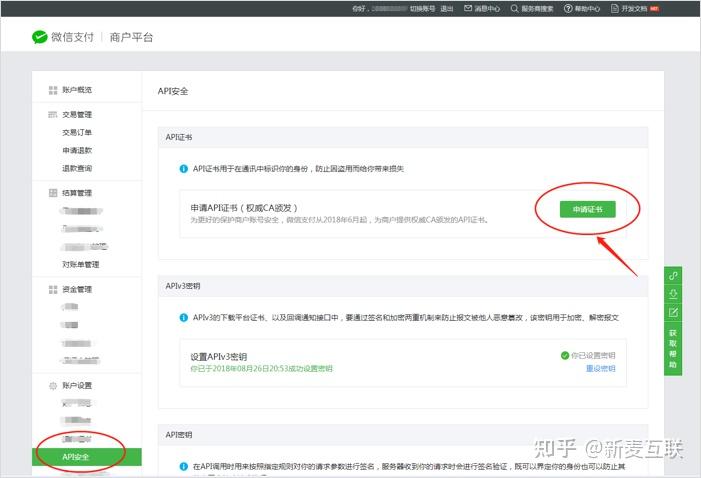Screen dimensions: 701x478
Task: Click the 重设密钥 link
Action: pos(600,368)
